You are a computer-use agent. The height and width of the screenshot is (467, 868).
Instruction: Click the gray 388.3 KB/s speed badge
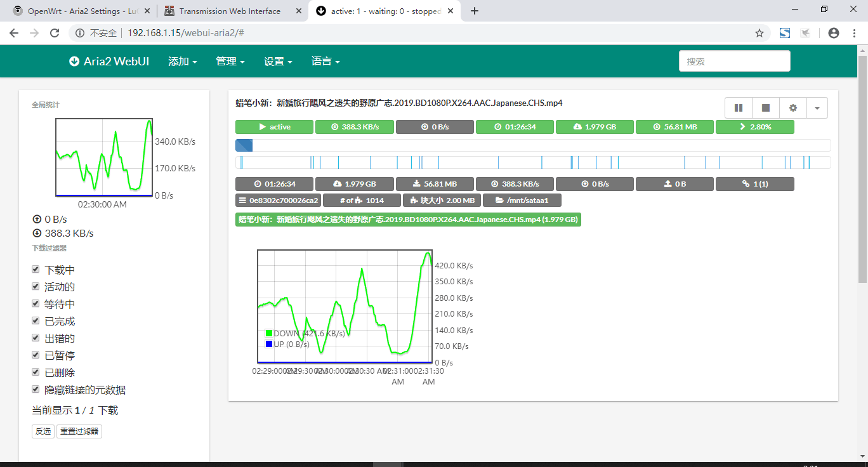click(515, 184)
